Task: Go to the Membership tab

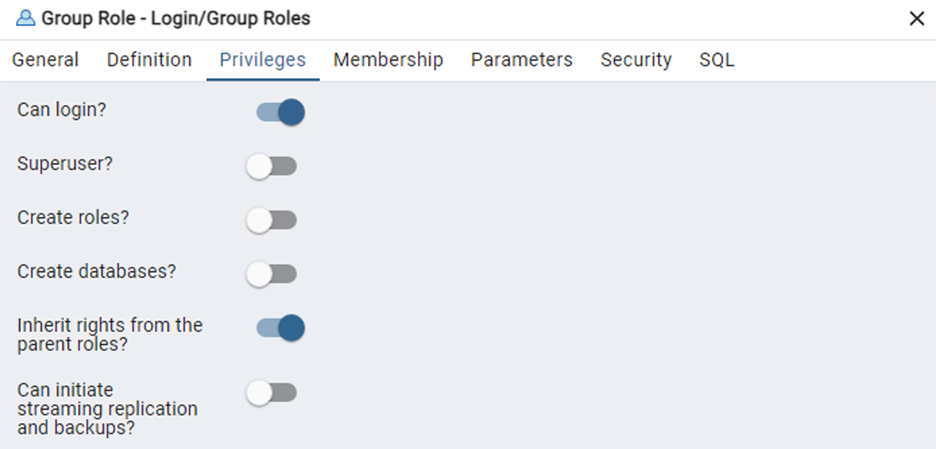Action: pos(388,60)
